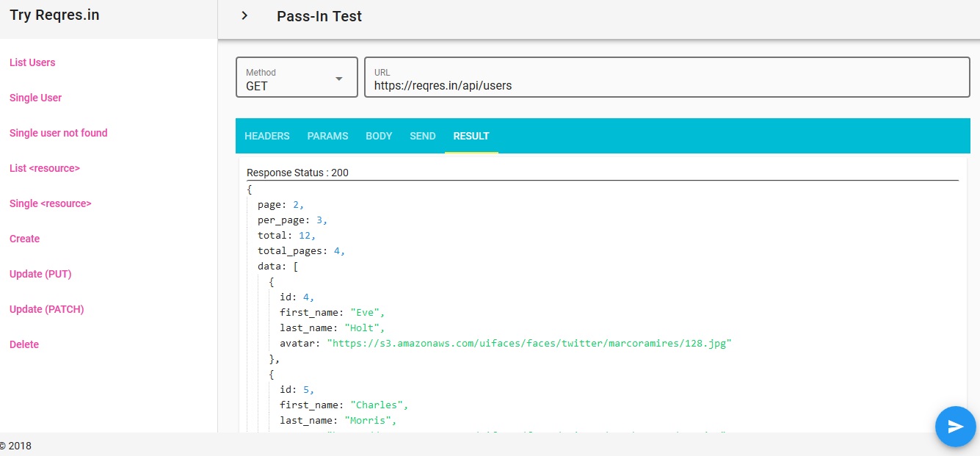The height and width of the screenshot is (456, 980).
Task: Choose Single user not found example
Action: (59, 133)
